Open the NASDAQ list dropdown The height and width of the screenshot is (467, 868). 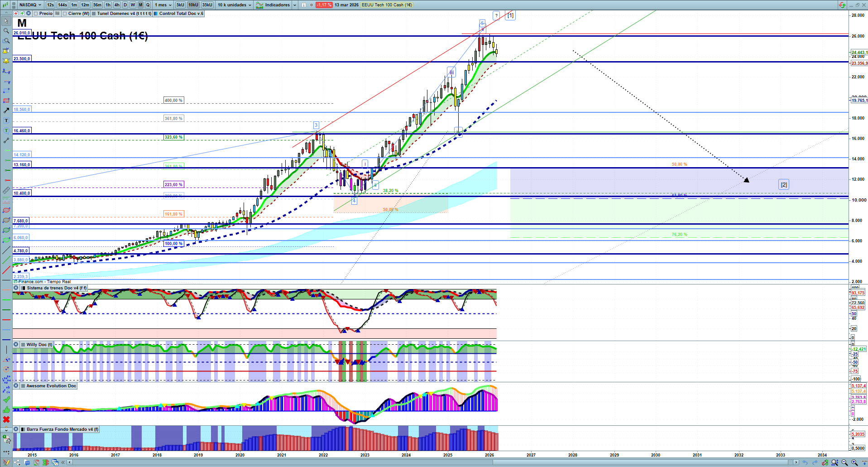[30, 5]
